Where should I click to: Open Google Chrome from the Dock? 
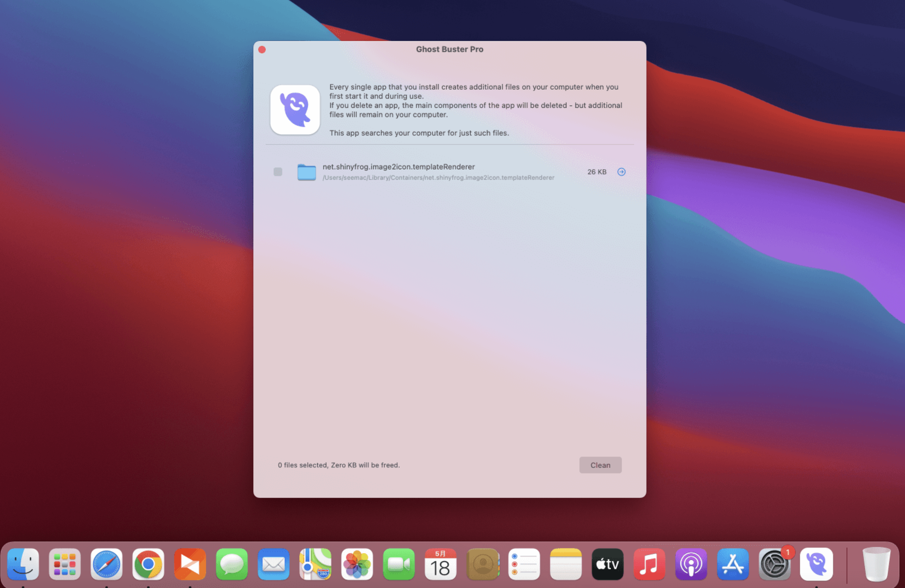(148, 564)
